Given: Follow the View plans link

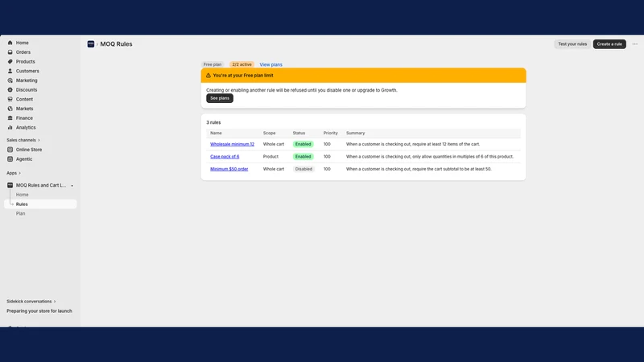Looking at the screenshot, I should (270, 64).
